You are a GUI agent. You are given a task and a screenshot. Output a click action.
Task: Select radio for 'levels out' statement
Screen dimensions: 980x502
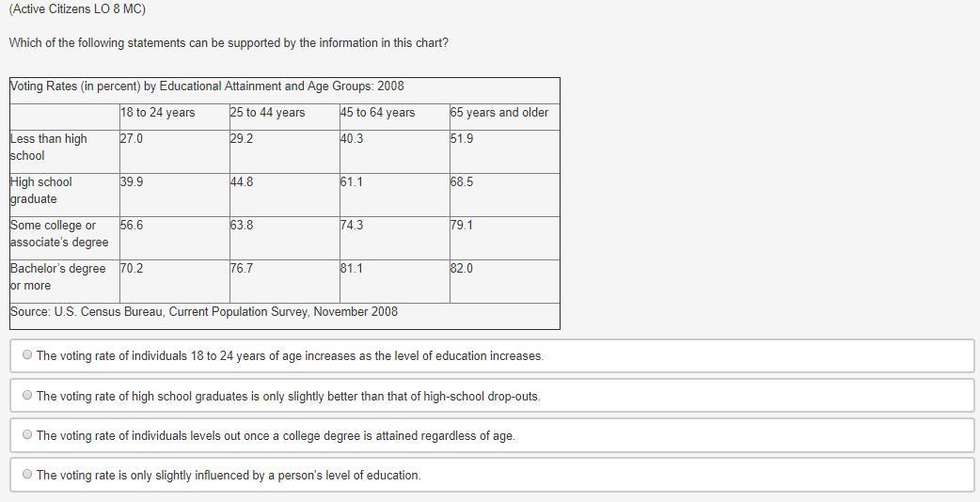(x=27, y=434)
